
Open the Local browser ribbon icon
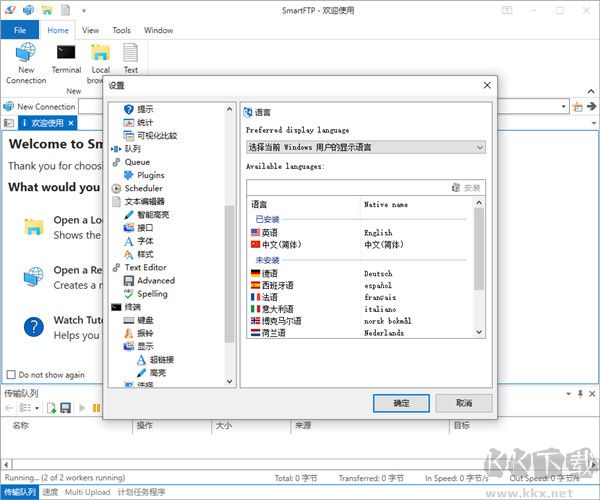(100, 61)
